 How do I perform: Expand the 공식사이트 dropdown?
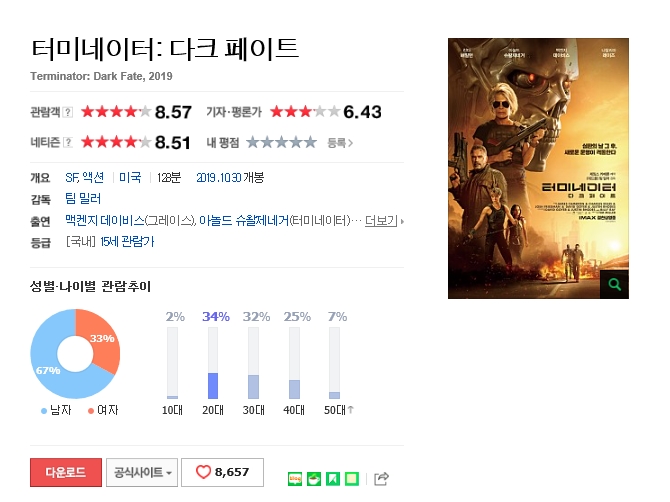[142, 472]
